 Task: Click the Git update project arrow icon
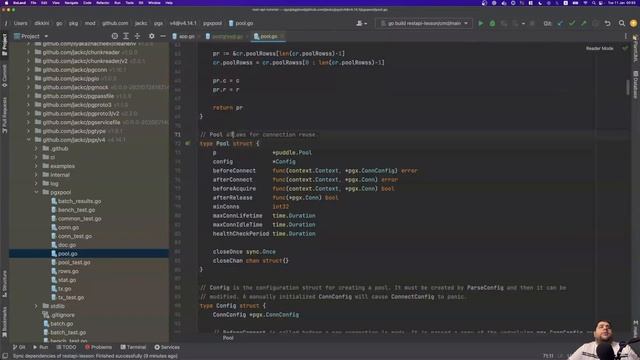pos(560,24)
